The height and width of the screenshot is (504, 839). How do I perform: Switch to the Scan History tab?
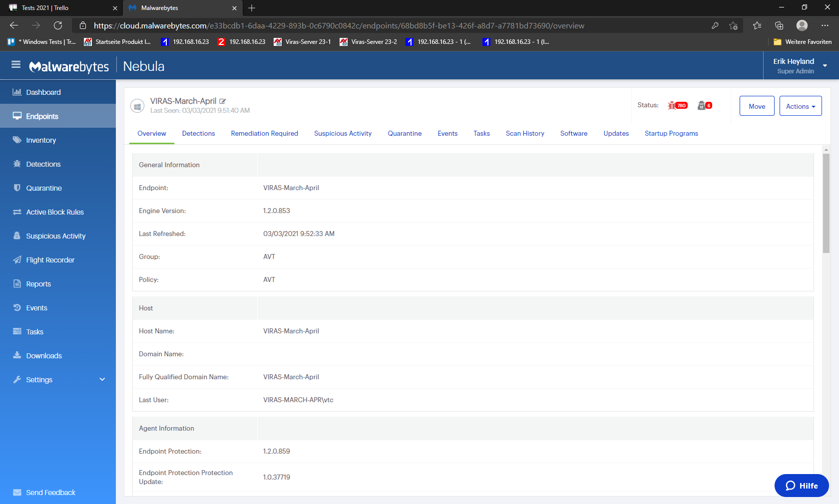point(524,134)
